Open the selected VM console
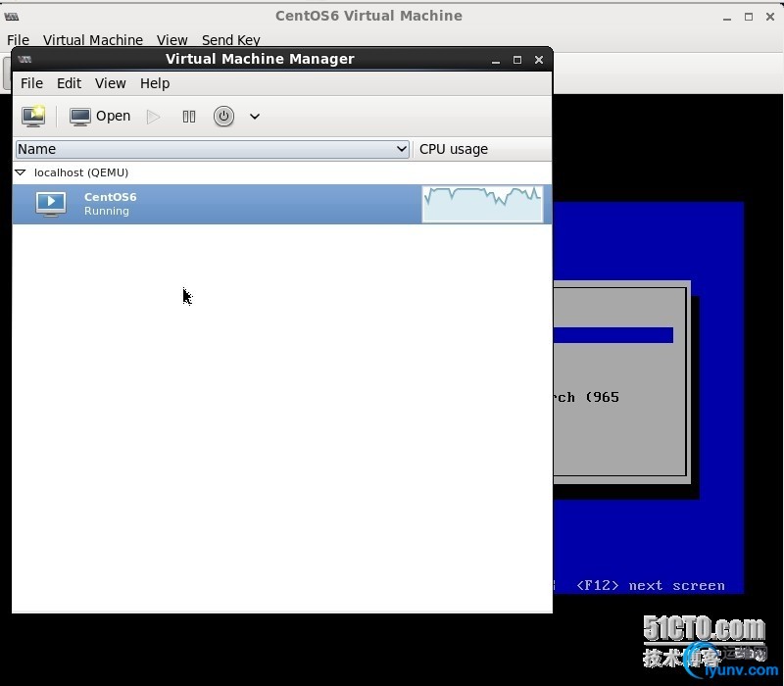The height and width of the screenshot is (686, 784). click(x=100, y=116)
